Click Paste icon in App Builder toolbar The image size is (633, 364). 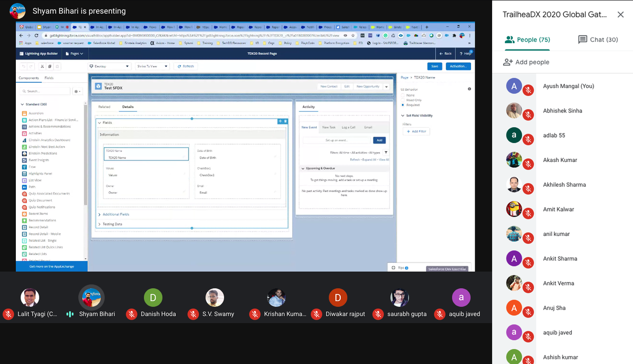click(57, 66)
